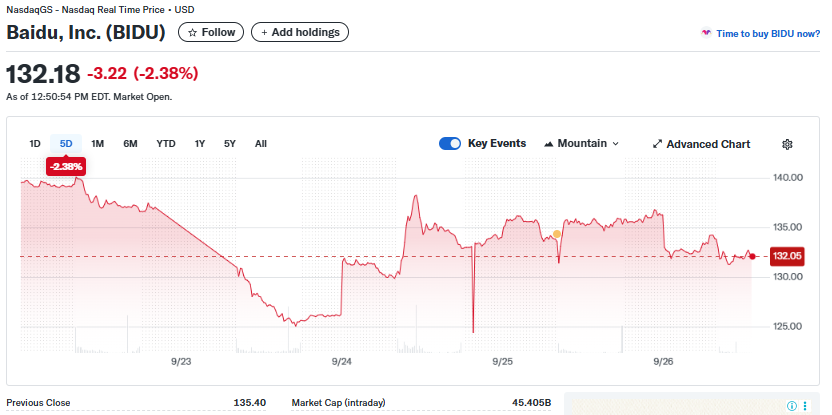The height and width of the screenshot is (415, 832).
Task: Click the ad options three-dot icon
Action: [805, 406]
